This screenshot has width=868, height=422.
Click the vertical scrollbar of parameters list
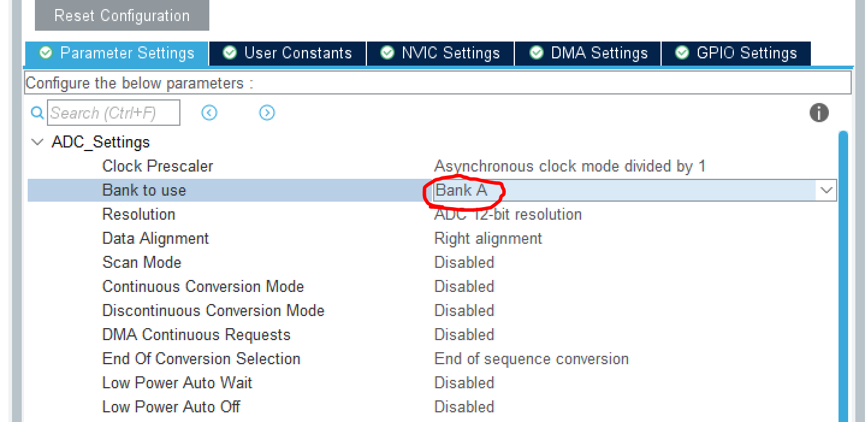click(843, 271)
